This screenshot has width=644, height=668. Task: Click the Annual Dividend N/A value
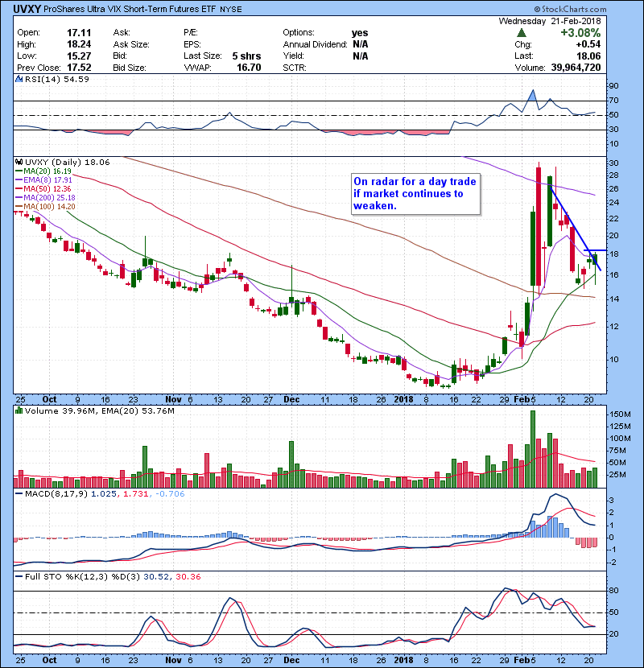click(x=360, y=44)
